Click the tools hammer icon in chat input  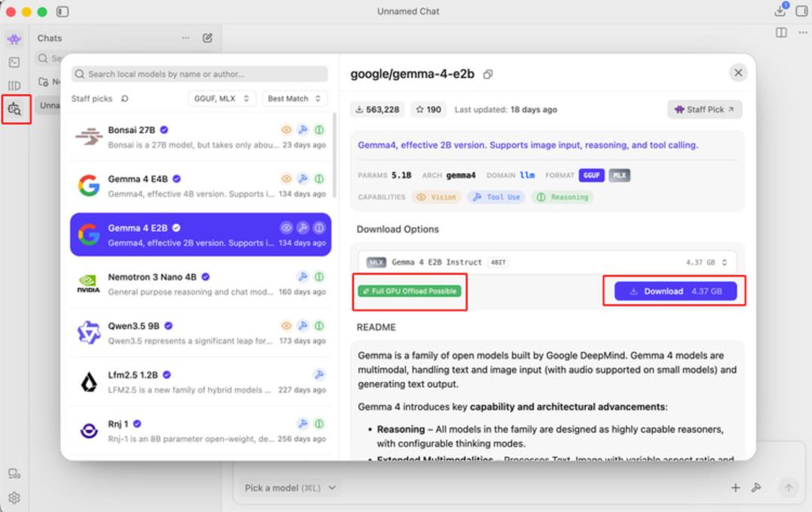click(x=756, y=488)
